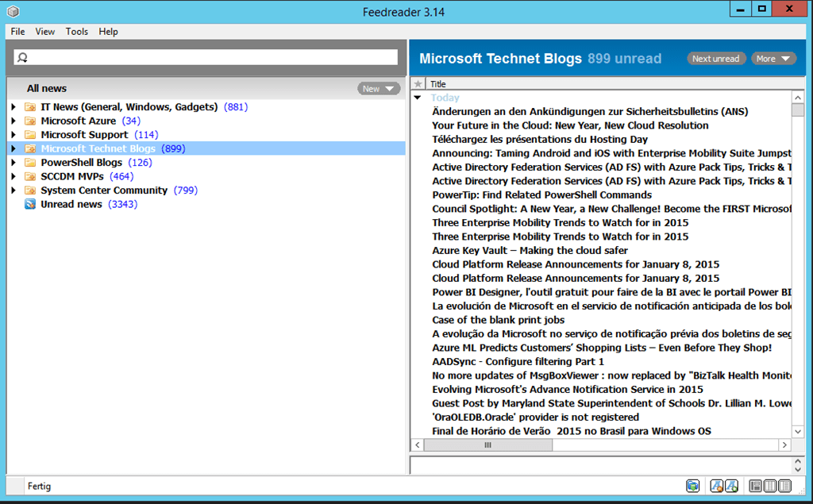
Task: Expand the System Center Community folder
Action: tap(13, 190)
